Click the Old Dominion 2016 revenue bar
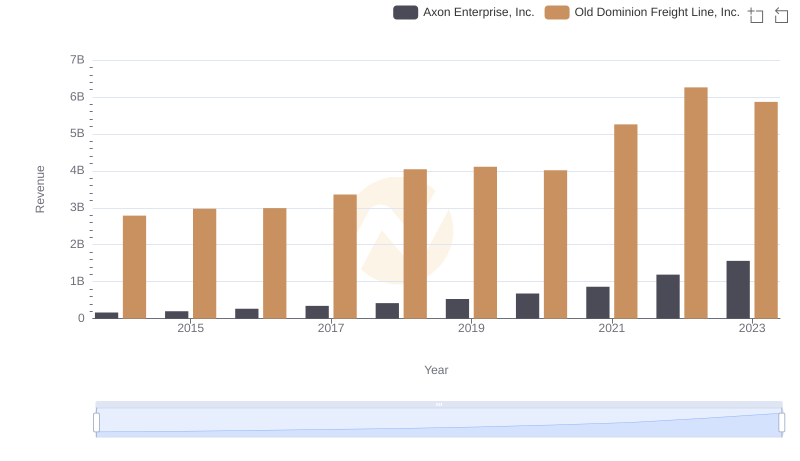Screen dimensions: 800x461 point(274,263)
